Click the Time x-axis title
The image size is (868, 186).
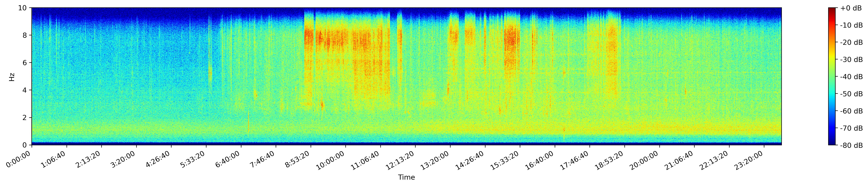click(x=406, y=177)
